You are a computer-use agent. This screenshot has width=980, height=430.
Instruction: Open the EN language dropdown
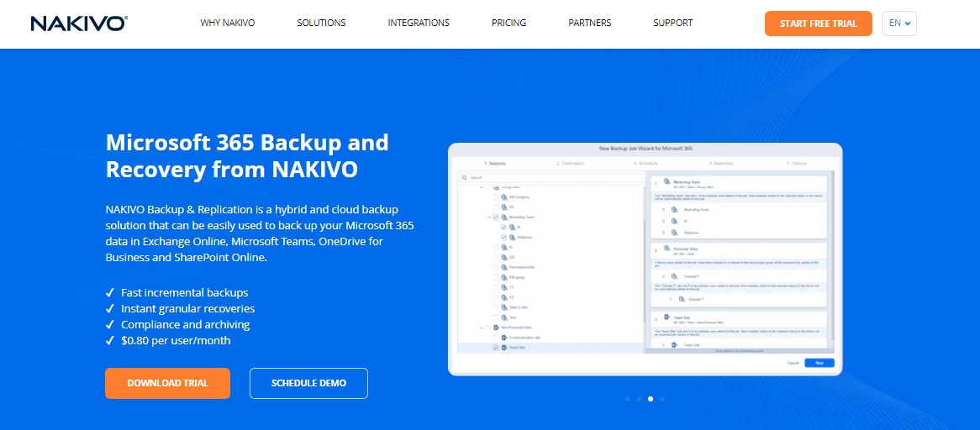[898, 23]
